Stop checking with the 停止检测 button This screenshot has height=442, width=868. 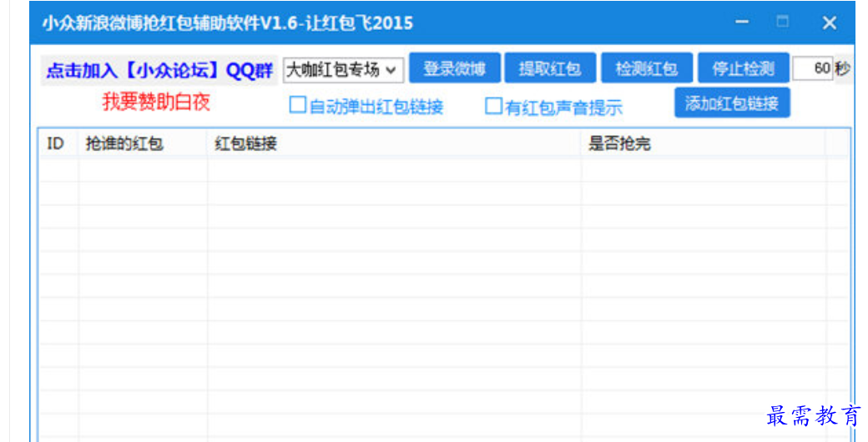point(744,68)
